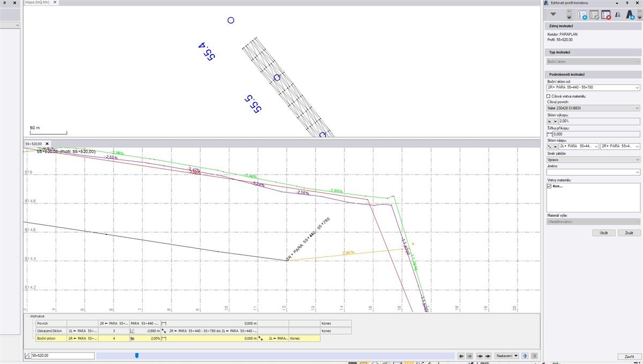Click the Uložit button
Viewport: 643px width, 364px height.
coord(604,233)
